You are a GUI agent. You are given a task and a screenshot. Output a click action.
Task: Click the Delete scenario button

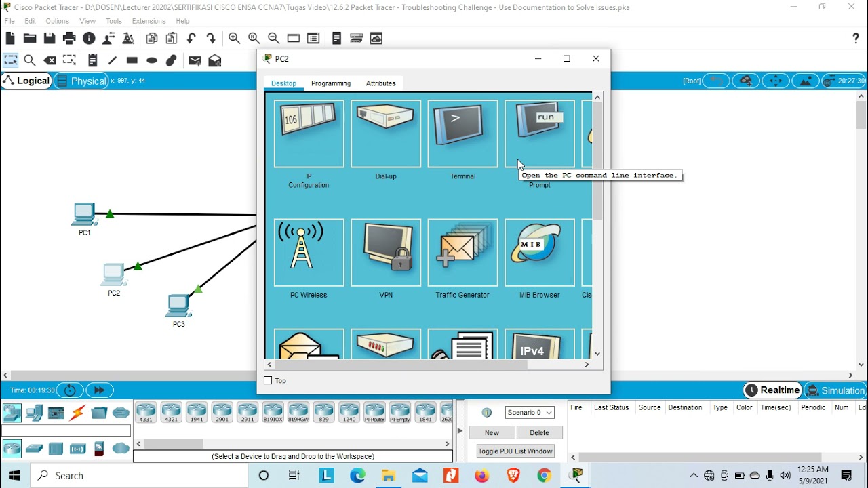(x=539, y=432)
